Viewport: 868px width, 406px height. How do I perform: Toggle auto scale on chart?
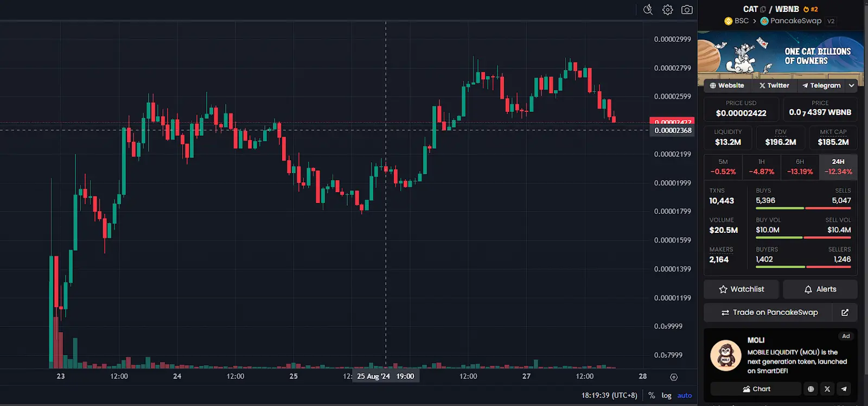point(685,396)
